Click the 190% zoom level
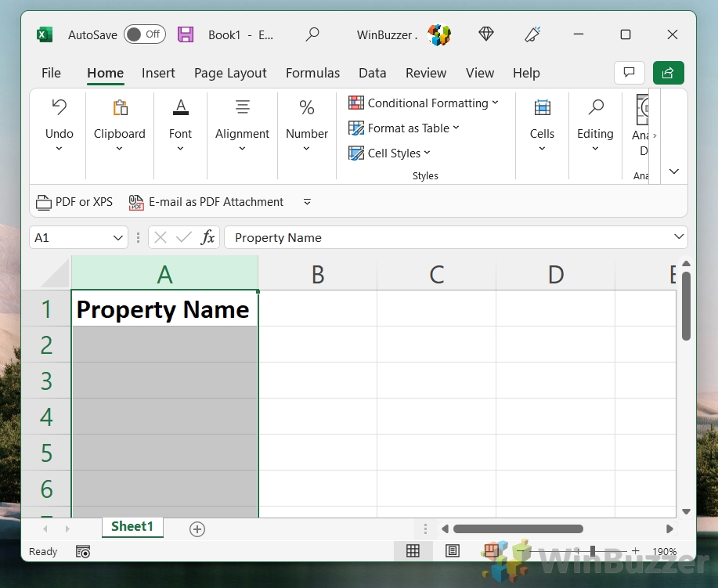This screenshot has height=588, width=718. click(x=665, y=551)
